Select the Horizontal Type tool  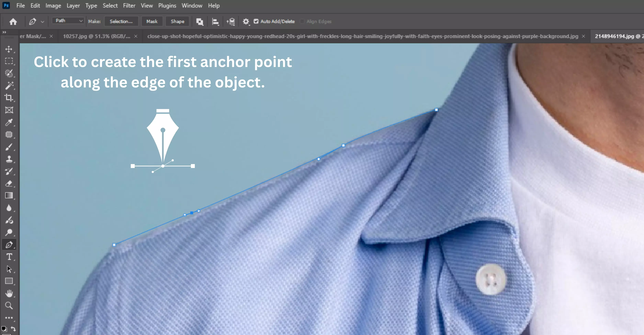(x=9, y=256)
